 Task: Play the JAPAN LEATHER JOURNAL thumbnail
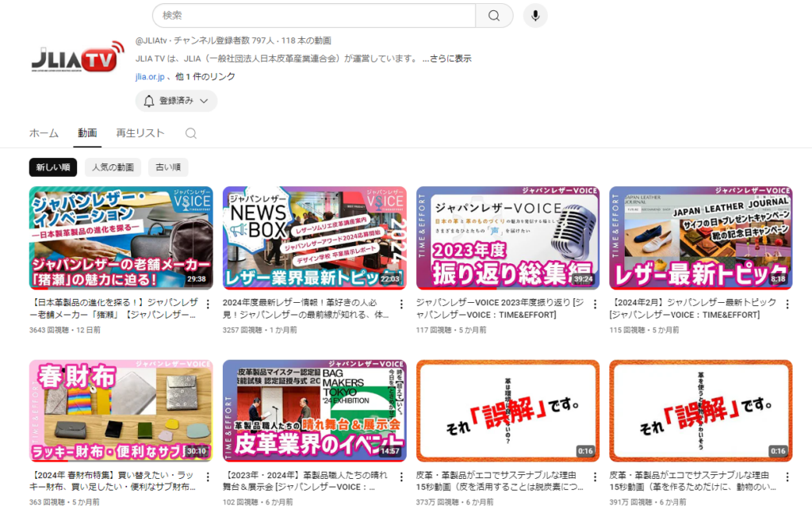[x=701, y=238]
